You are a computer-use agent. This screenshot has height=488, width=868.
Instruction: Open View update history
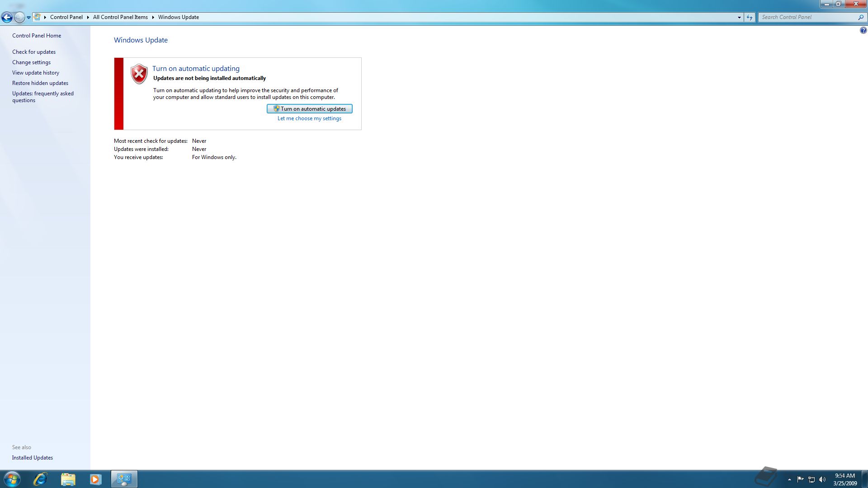coord(36,73)
